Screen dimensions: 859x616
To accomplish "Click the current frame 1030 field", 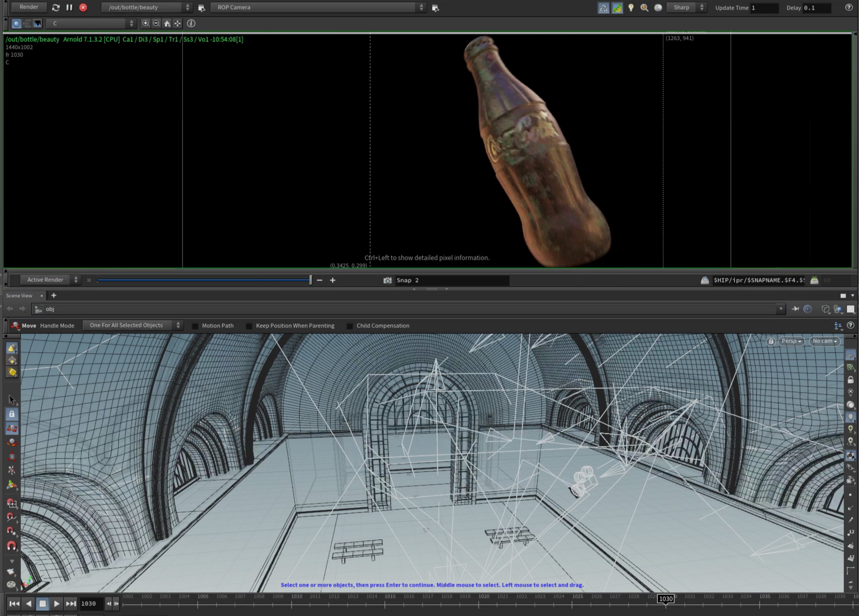I will click(x=91, y=603).
